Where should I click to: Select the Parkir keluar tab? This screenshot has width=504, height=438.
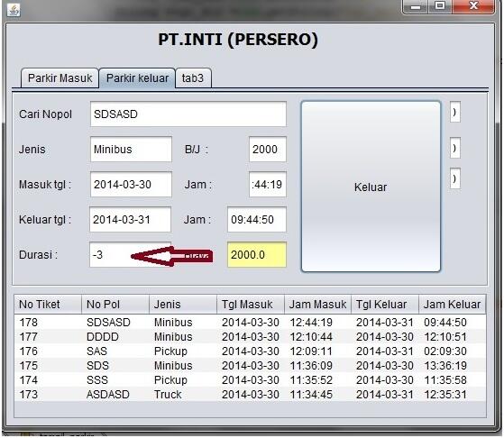click(x=137, y=78)
